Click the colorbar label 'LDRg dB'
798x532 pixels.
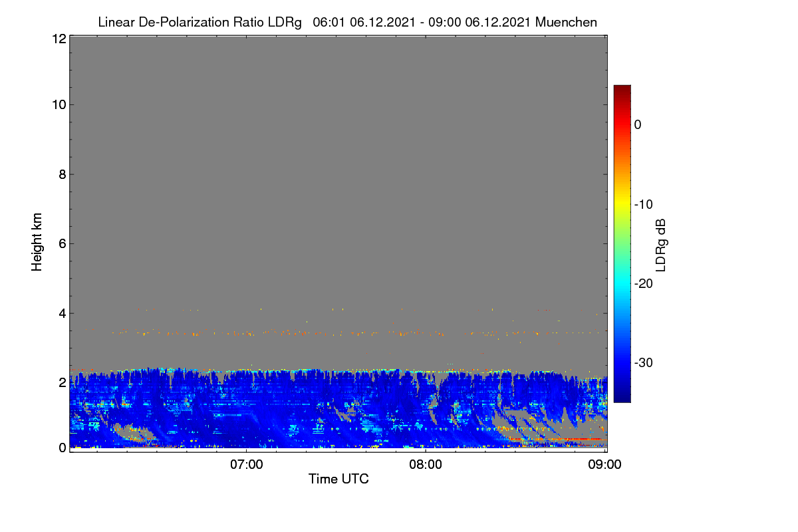[x=661, y=244]
